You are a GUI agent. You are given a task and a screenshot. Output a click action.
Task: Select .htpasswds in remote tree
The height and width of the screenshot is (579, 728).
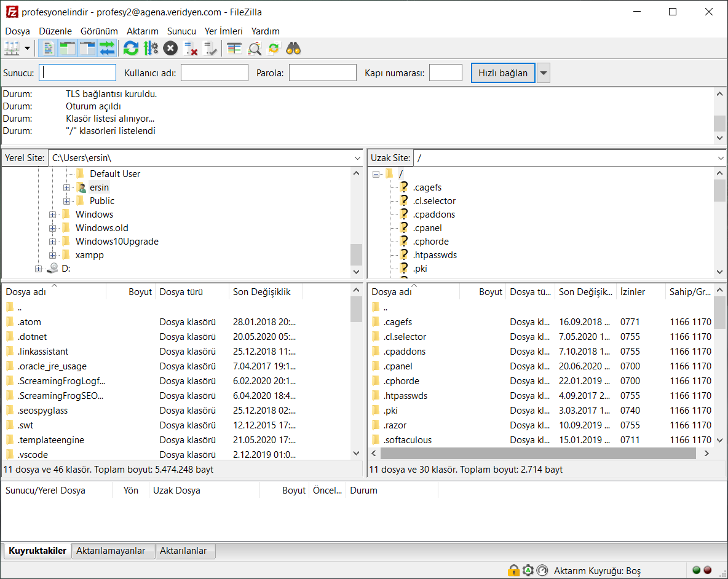435,255
